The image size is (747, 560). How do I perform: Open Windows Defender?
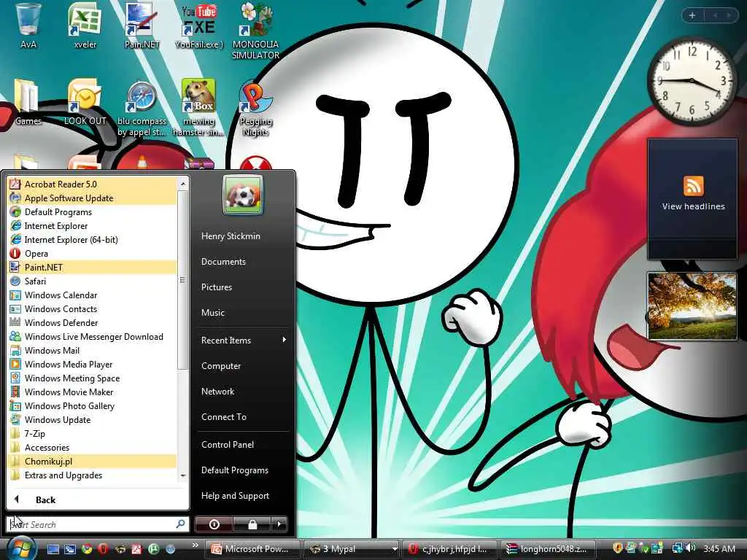tap(93, 322)
